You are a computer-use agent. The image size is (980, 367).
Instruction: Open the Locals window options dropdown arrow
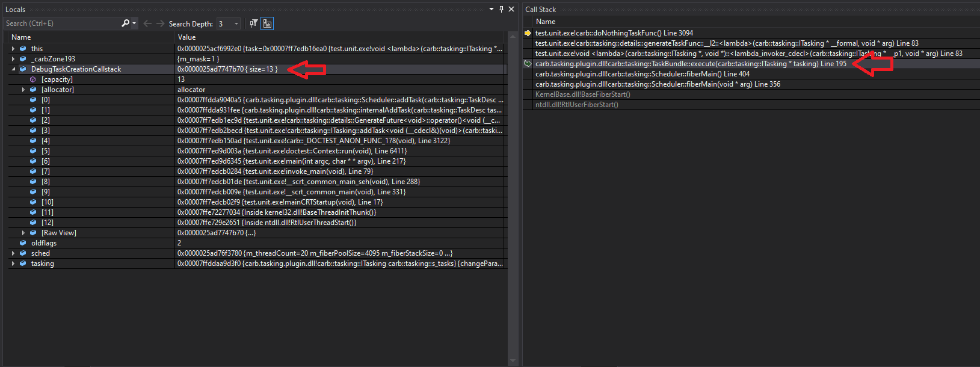492,9
